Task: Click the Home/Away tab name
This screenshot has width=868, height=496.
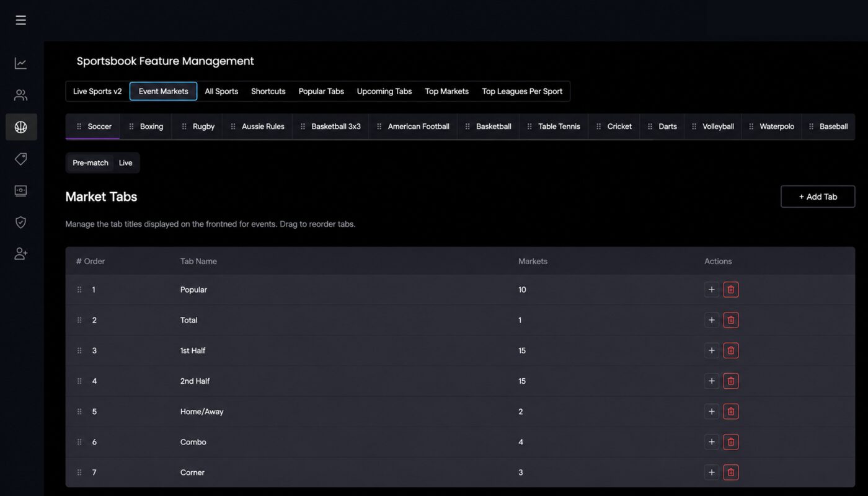Action: pyautogui.click(x=201, y=411)
